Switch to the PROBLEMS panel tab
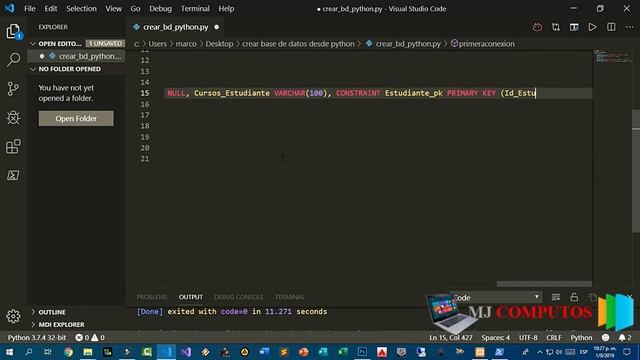Viewport: 640px width, 360px height. (152, 297)
